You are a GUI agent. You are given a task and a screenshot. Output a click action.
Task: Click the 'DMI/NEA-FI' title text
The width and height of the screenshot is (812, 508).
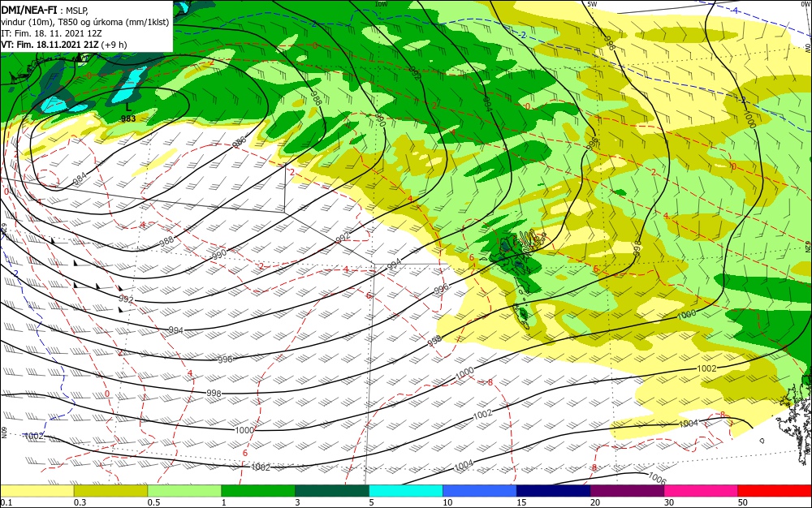tap(29, 11)
